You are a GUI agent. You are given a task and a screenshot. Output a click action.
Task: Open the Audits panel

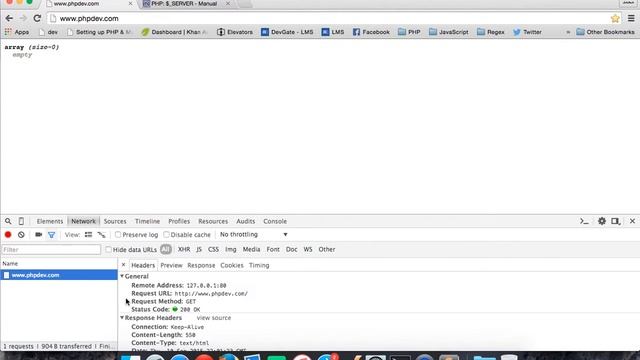click(246, 221)
